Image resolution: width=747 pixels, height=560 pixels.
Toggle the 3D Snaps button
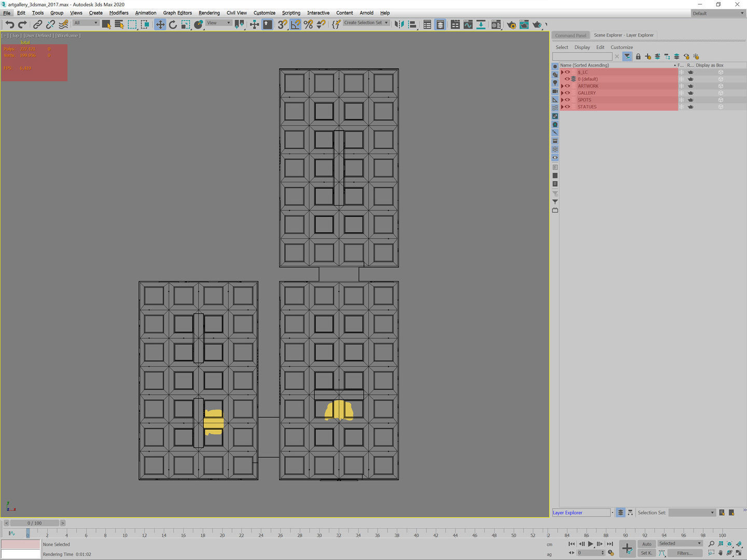tap(282, 24)
